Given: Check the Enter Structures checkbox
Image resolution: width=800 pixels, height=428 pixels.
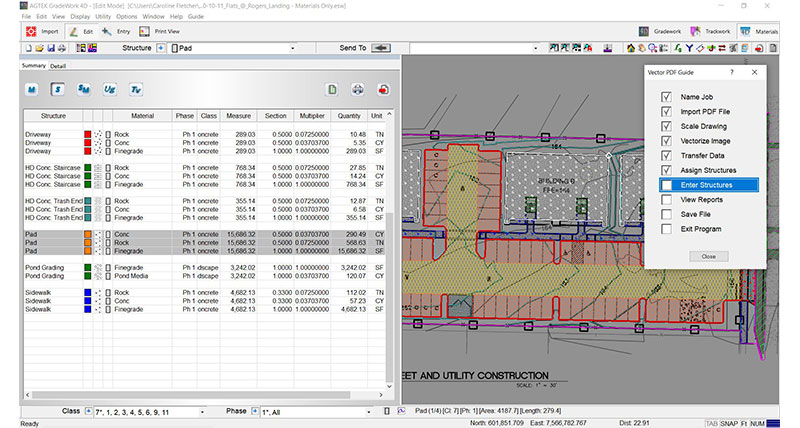Looking at the screenshot, I should click(666, 185).
